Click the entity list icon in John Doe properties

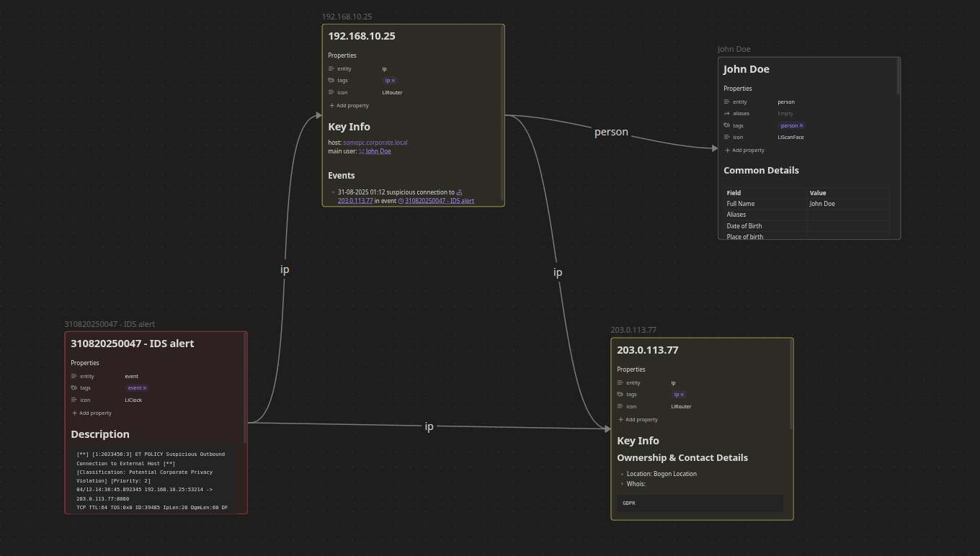(x=726, y=102)
